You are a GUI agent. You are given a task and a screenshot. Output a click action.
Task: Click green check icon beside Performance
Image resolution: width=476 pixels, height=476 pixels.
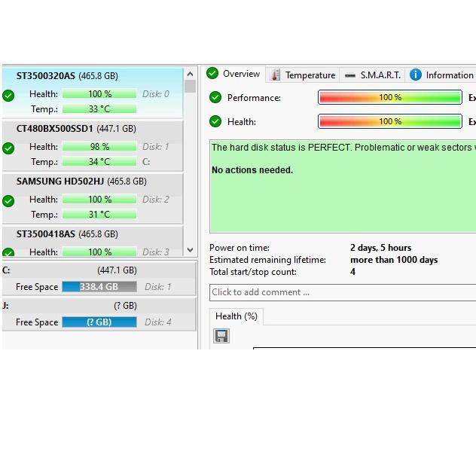[215, 97]
